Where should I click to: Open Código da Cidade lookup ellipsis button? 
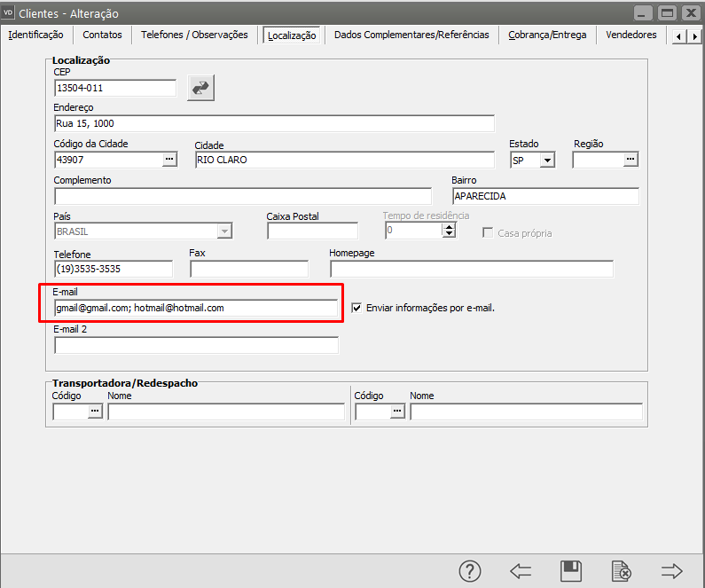pos(169,160)
